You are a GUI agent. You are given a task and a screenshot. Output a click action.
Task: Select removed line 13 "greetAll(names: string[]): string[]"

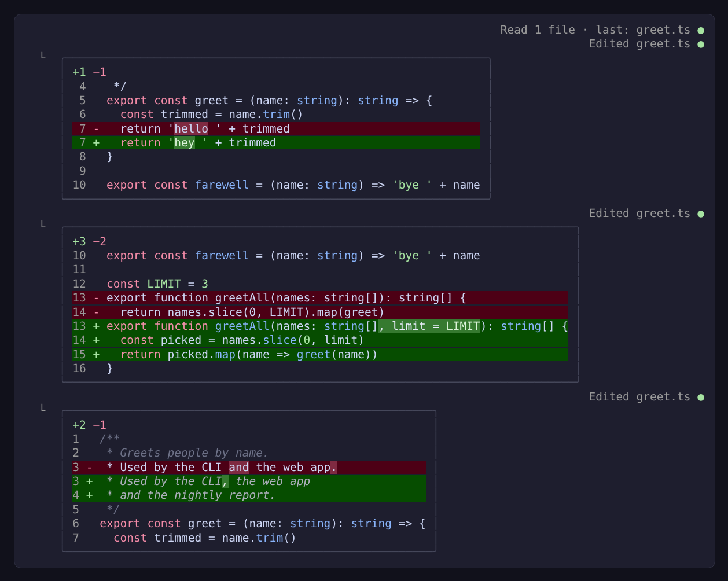[x=320, y=297]
